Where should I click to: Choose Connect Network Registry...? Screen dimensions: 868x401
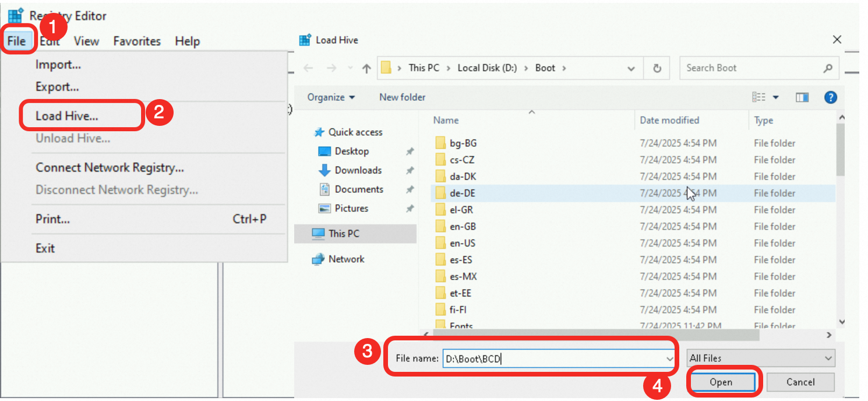point(110,168)
